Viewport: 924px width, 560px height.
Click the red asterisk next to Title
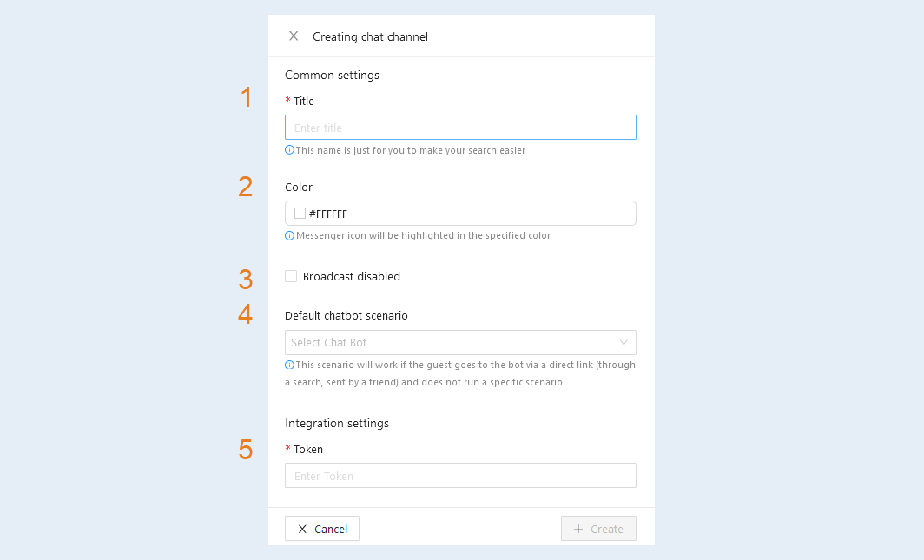tap(287, 101)
